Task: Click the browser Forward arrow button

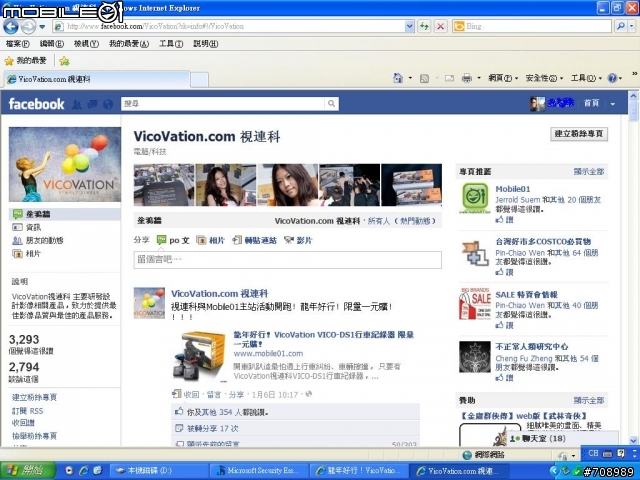Action: pyautogui.click(x=28, y=27)
